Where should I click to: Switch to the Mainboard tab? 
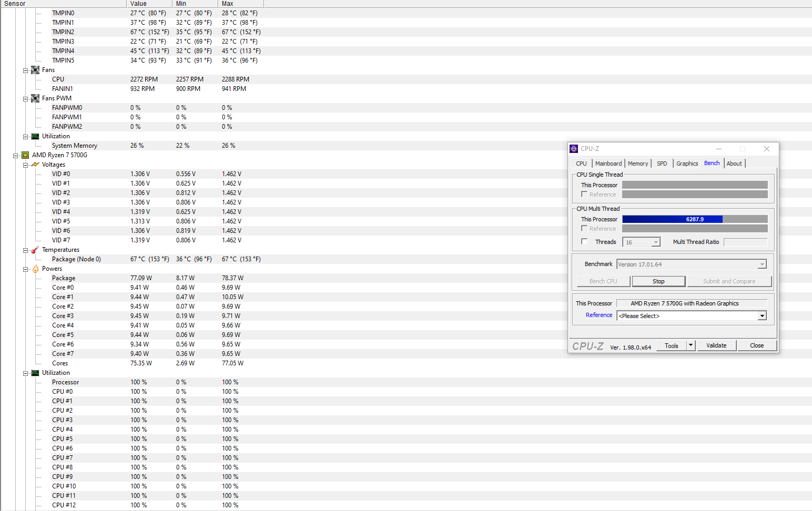(608, 163)
